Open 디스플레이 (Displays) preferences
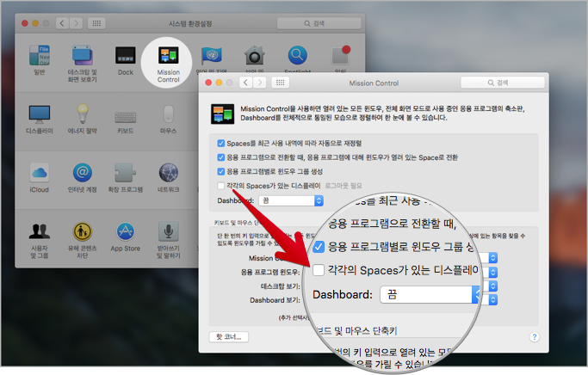This screenshot has height=375, width=588. (x=40, y=114)
